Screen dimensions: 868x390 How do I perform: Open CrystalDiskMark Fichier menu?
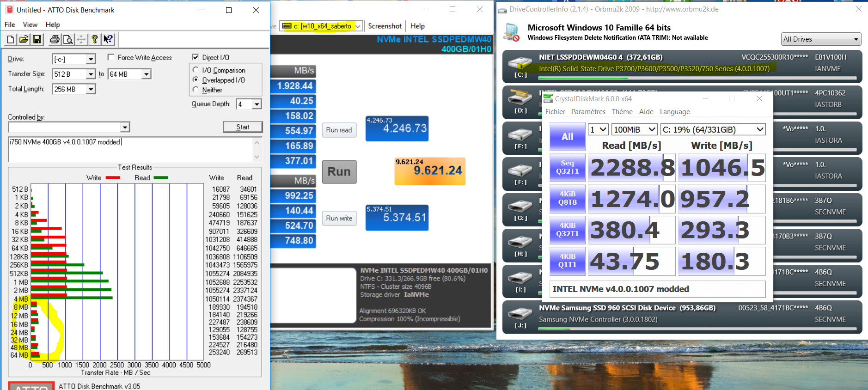555,112
